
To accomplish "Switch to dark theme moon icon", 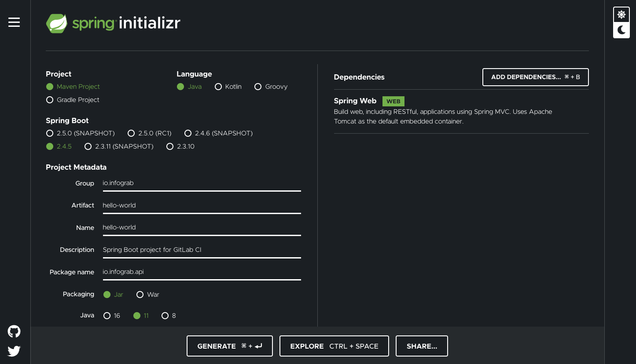I will click(x=621, y=30).
